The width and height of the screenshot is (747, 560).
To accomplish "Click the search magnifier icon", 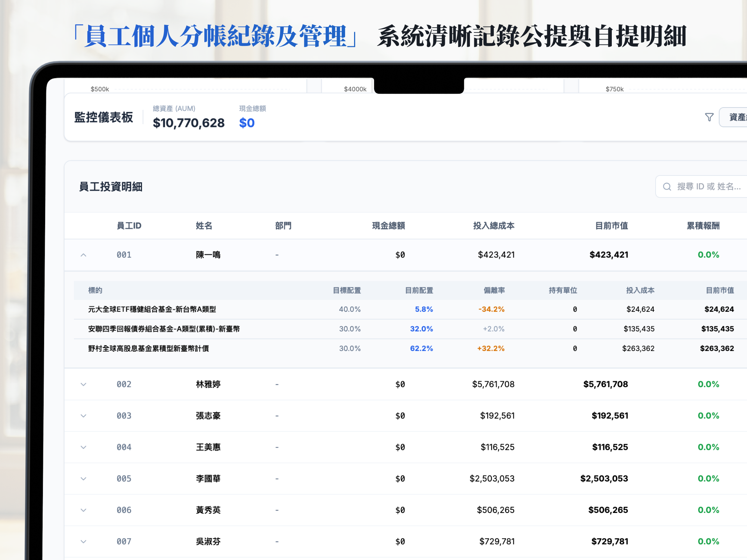I will [x=667, y=187].
